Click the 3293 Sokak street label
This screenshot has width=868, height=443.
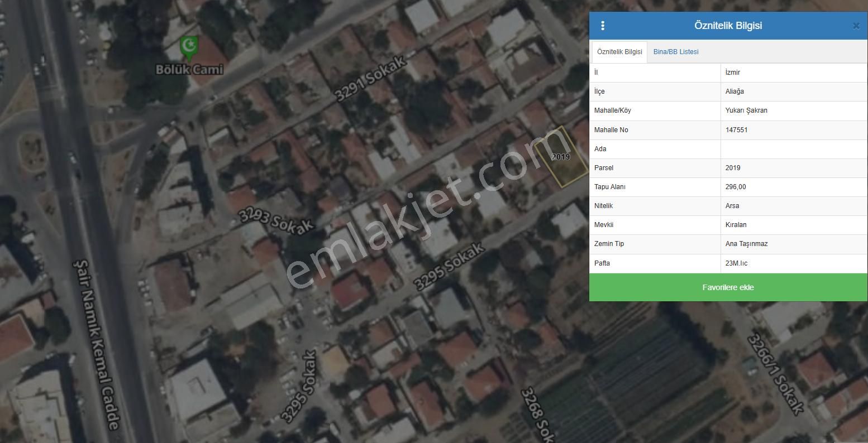point(276,221)
